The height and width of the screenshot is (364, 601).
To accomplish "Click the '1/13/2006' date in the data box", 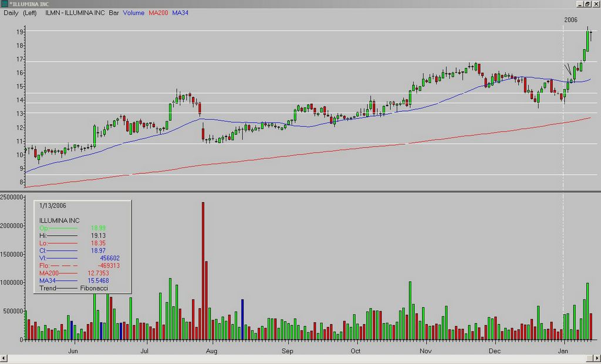I will point(52,206).
